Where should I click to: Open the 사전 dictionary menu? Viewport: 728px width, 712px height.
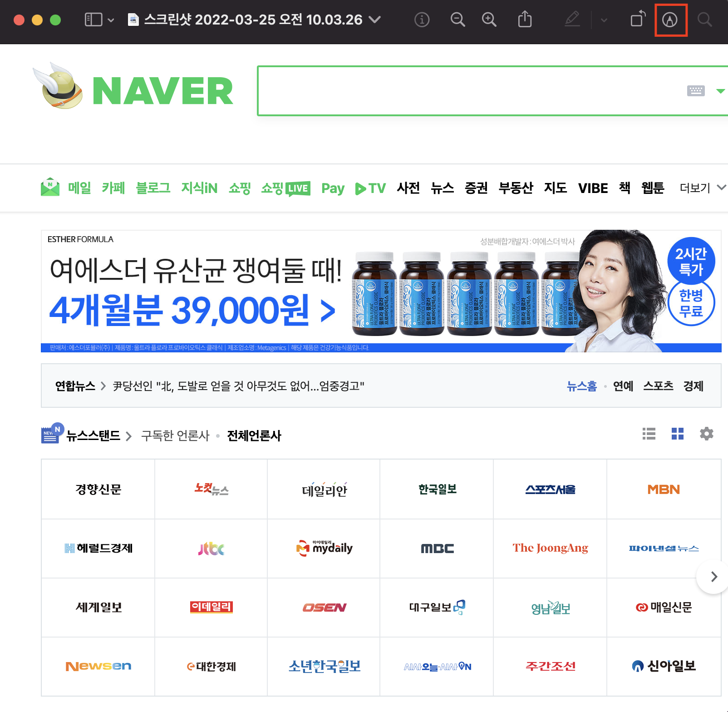[x=408, y=188]
